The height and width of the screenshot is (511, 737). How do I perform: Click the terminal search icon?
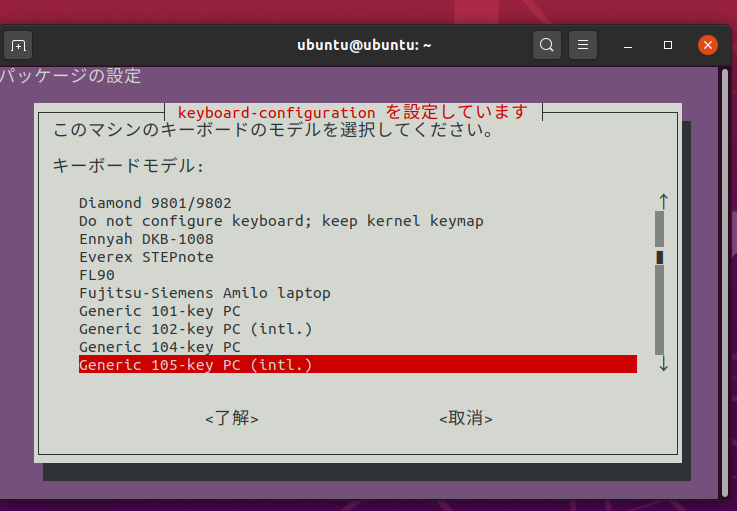546,45
